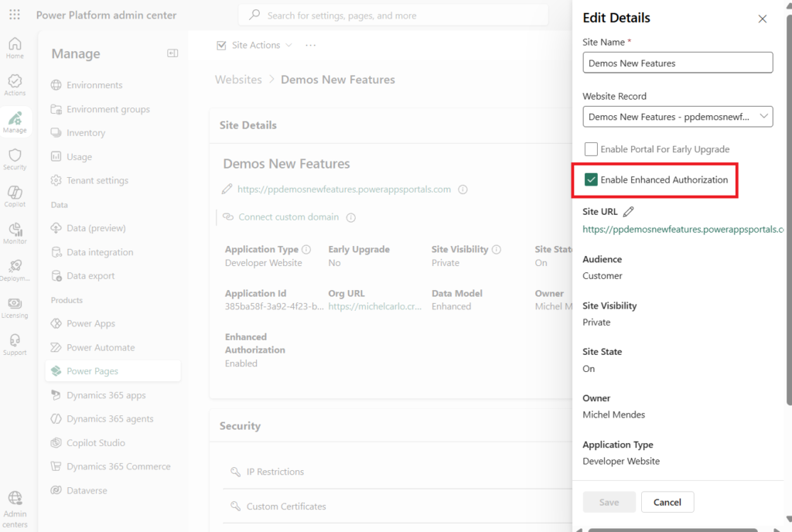Open Support in the left rail
Viewport: 792px width, 532px height.
click(15, 345)
